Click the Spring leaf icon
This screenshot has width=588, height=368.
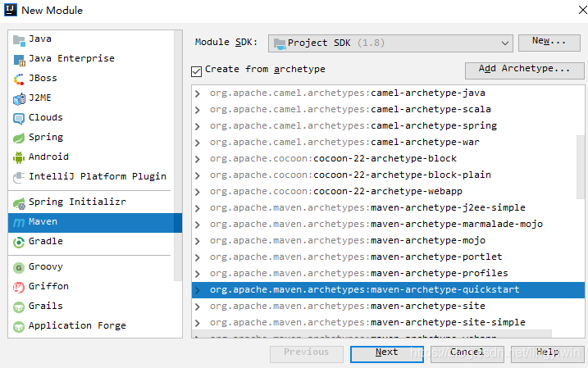(19, 139)
